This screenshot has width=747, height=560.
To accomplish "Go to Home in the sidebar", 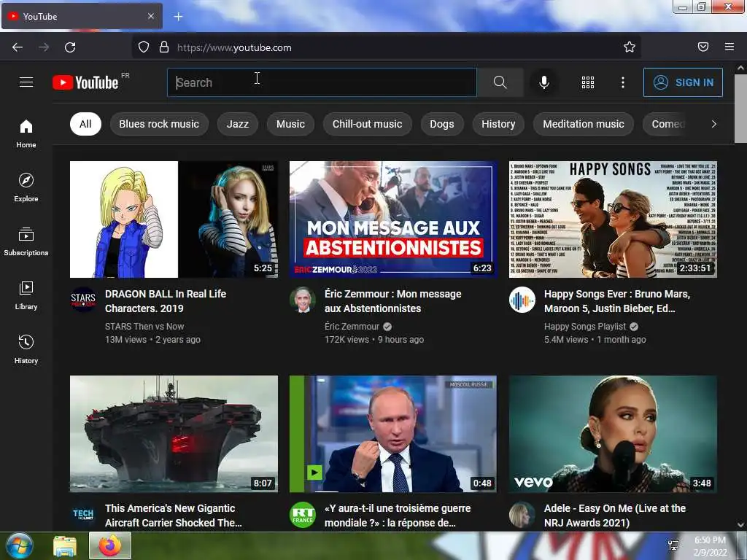I will [26, 134].
